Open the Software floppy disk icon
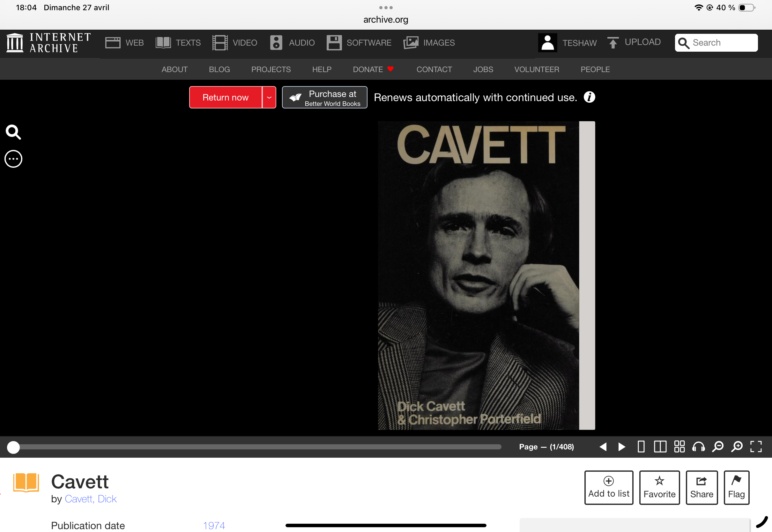This screenshot has height=532, width=772. tap(334, 43)
